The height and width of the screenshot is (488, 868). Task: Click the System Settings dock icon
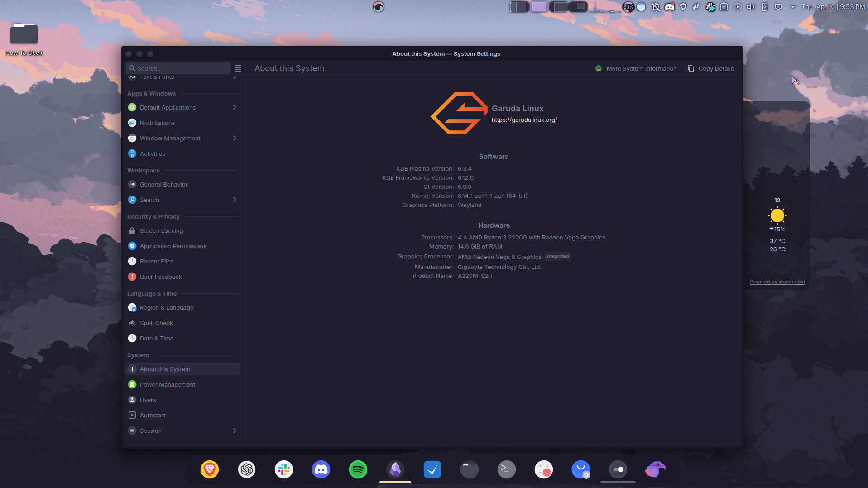click(618, 469)
